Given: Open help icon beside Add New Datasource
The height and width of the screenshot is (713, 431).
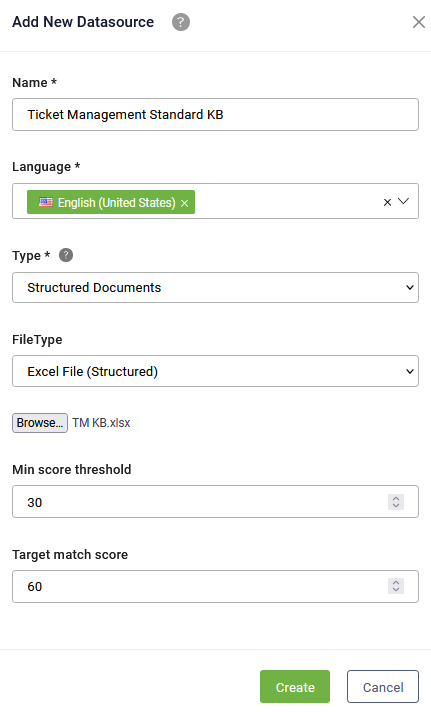Looking at the screenshot, I should point(180,22).
